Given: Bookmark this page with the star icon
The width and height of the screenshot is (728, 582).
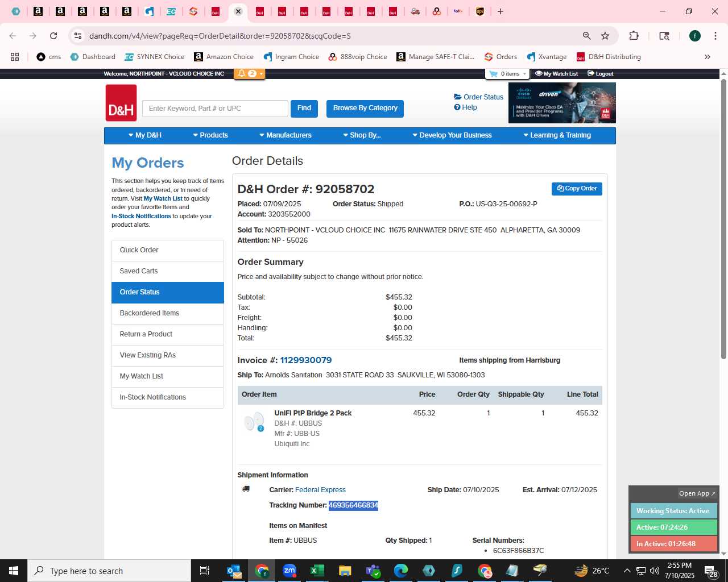Looking at the screenshot, I should 605,36.
